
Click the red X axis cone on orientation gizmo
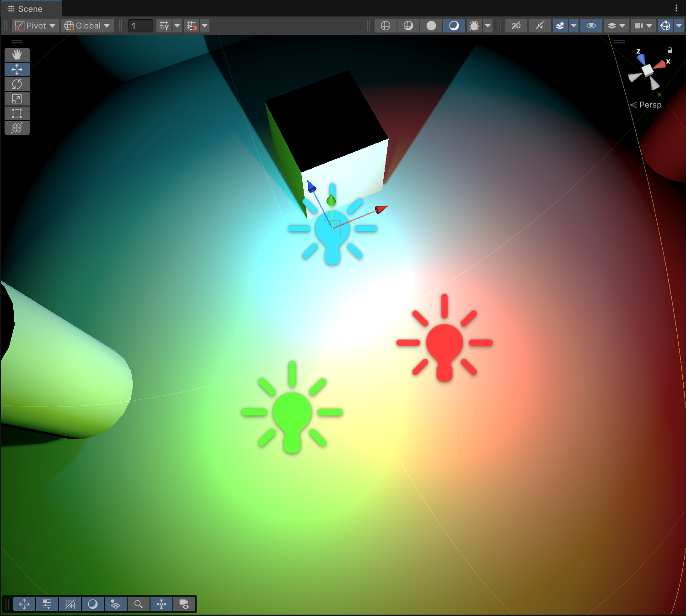[660, 65]
